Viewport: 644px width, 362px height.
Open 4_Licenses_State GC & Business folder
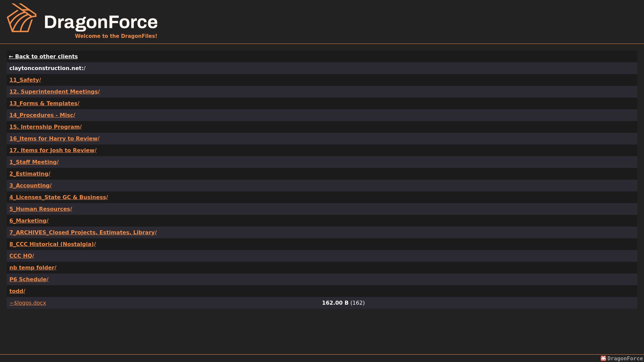pyautogui.click(x=59, y=197)
